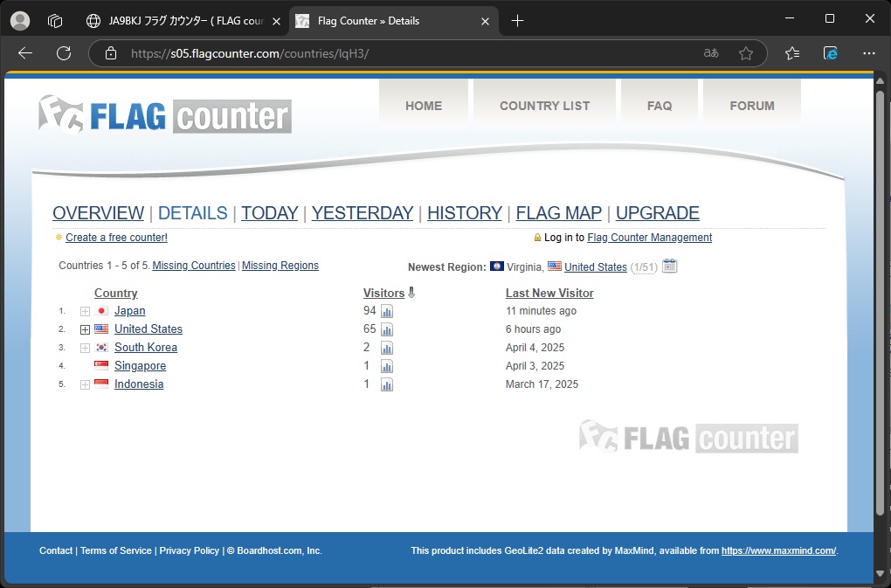The width and height of the screenshot is (891, 588).
Task: Expand the United States regions list
Action: pyautogui.click(x=85, y=329)
